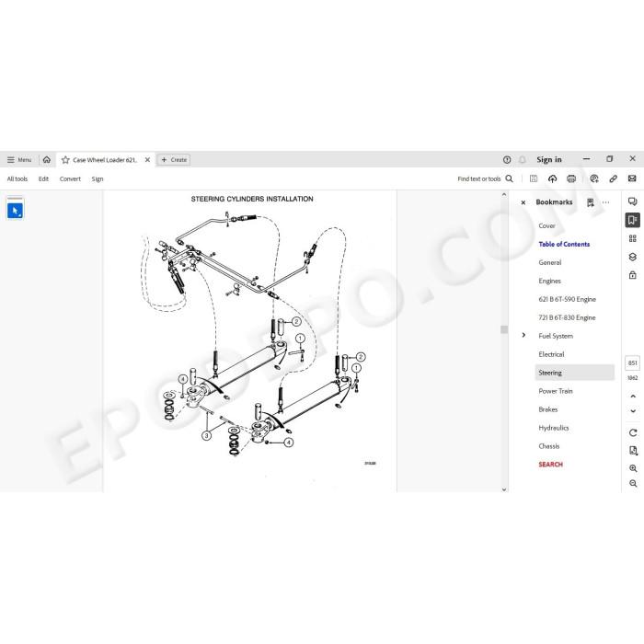Rotate the page view clockwise
The image size is (644, 644).
point(633,433)
